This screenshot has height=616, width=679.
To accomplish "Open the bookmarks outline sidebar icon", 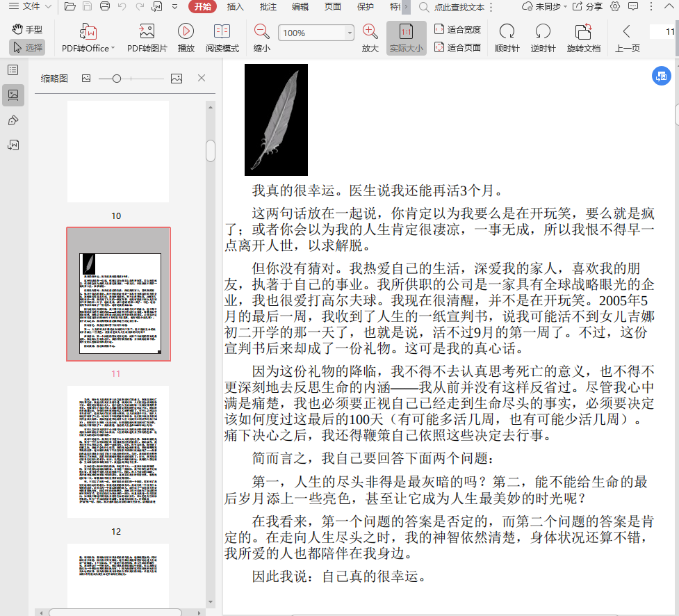I will click(13, 70).
